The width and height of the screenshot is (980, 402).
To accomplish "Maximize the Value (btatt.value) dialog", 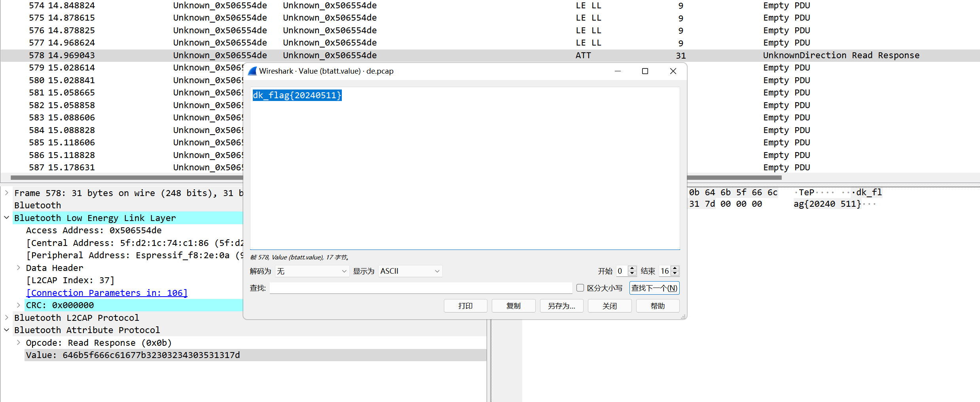I will [x=645, y=71].
